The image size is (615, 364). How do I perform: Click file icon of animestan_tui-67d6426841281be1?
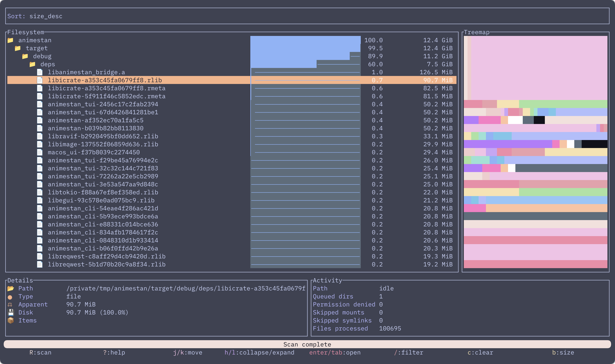(40, 112)
